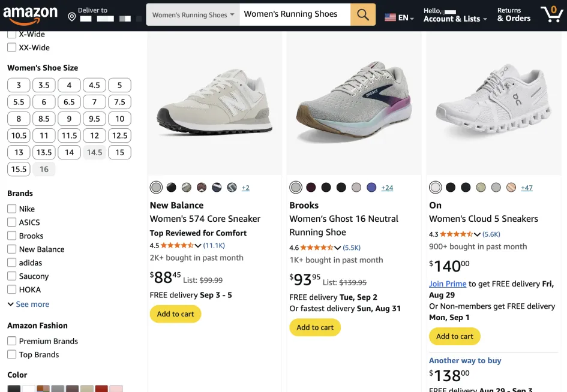The image size is (567, 392).
Task: Enable the Brooks brand filter checkbox
Action: (12, 236)
